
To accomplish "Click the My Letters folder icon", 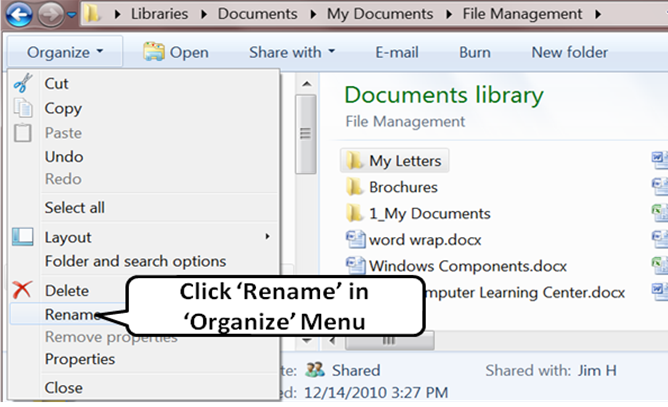I will point(354,161).
